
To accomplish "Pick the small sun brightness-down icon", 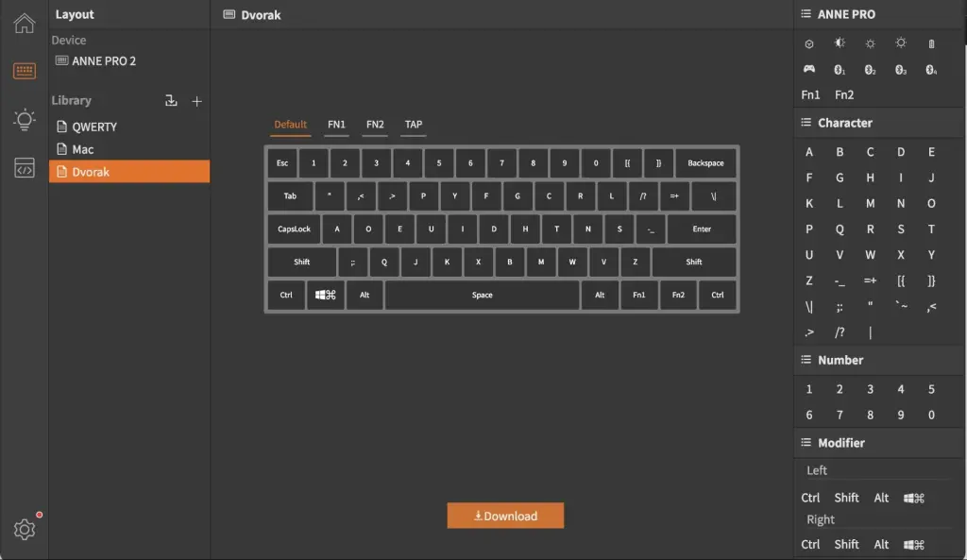I will coord(870,43).
